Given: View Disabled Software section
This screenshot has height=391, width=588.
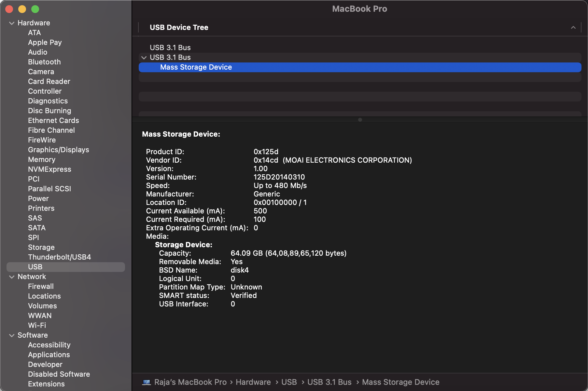Looking at the screenshot, I should [59, 374].
